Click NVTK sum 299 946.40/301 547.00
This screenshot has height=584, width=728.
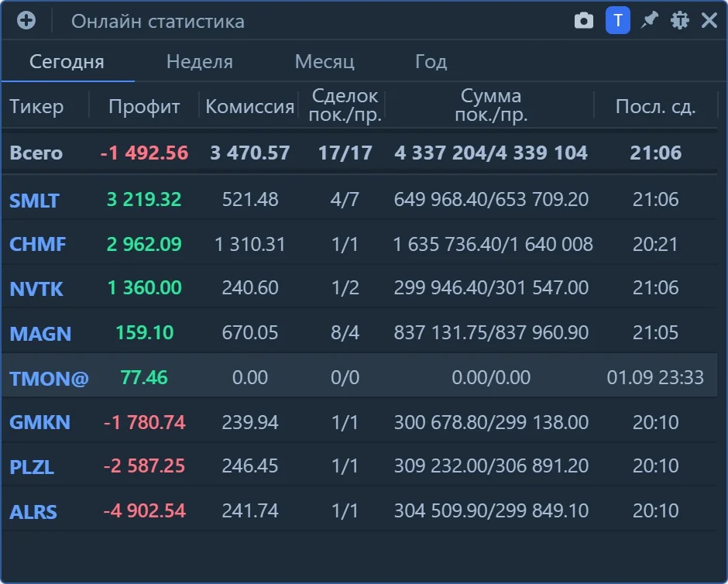[491, 287]
